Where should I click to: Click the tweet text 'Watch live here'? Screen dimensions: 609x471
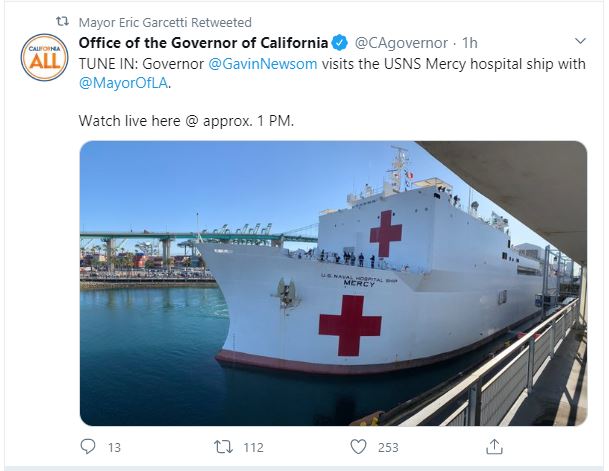pyautogui.click(x=129, y=121)
